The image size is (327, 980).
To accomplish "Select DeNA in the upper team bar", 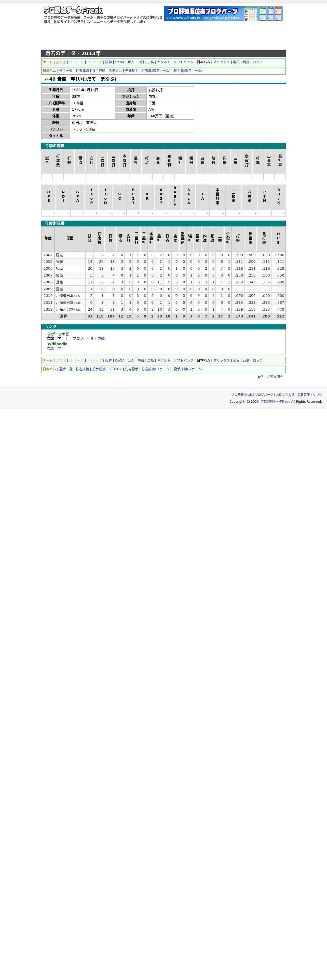I will 120,62.
